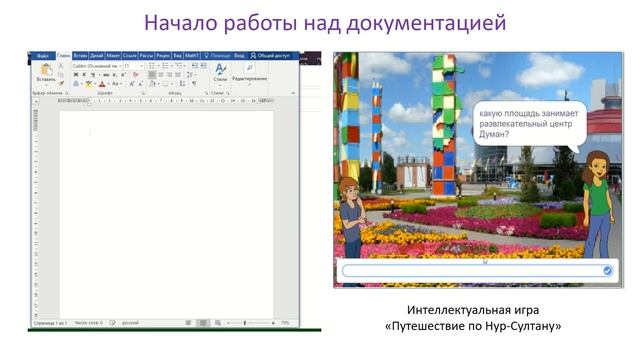Open the MathType ribbon tab
Screen dimensions: 640x360
(x=191, y=56)
